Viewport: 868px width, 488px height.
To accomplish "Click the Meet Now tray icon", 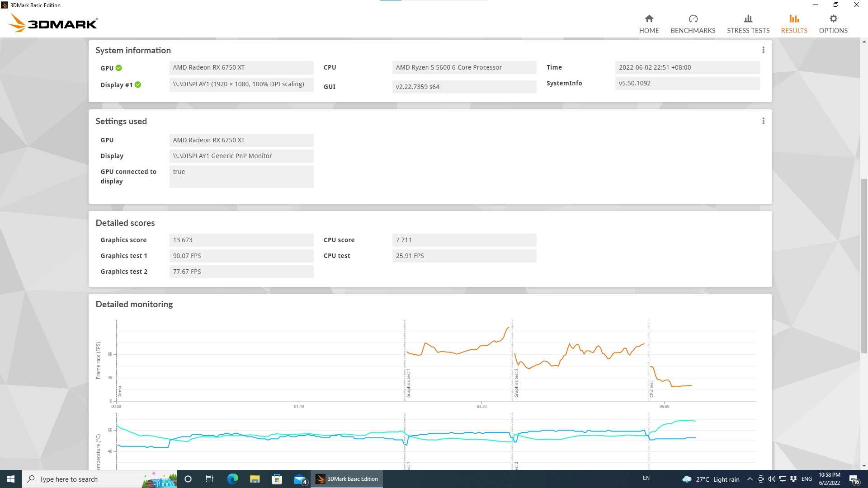I will click(x=761, y=479).
